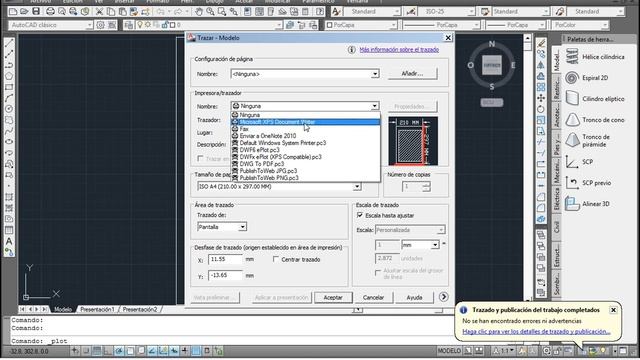Viewport: 640px width, 360px height.
Task: Close the plot completed notification balloon
Action: pos(613,310)
